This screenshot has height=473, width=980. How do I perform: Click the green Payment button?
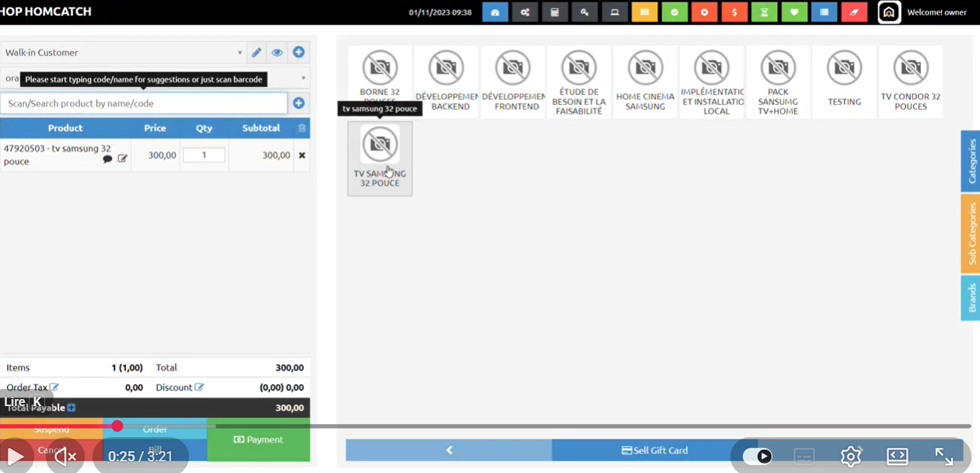click(x=258, y=440)
